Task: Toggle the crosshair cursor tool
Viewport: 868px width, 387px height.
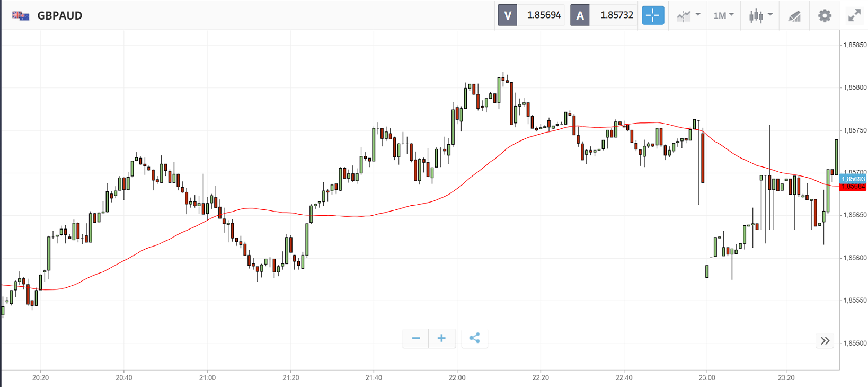Action: coord(652,15)
